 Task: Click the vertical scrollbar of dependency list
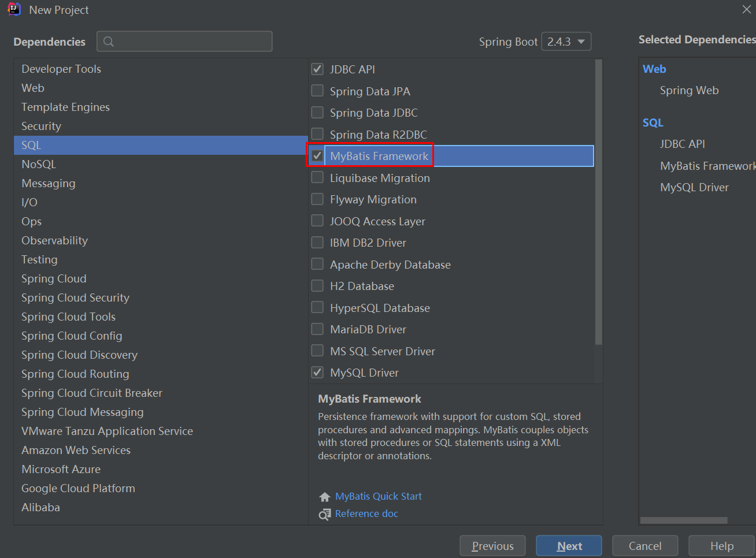[x=598, y=202]
